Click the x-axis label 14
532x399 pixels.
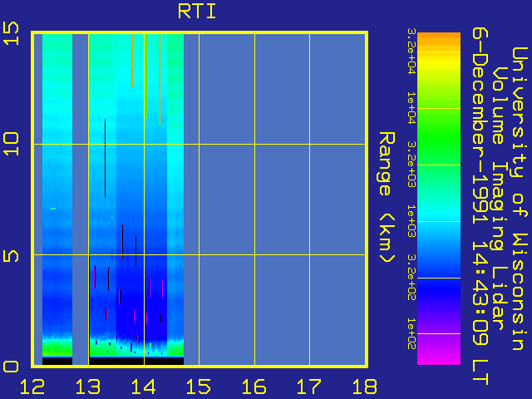(x=144, y=387)
